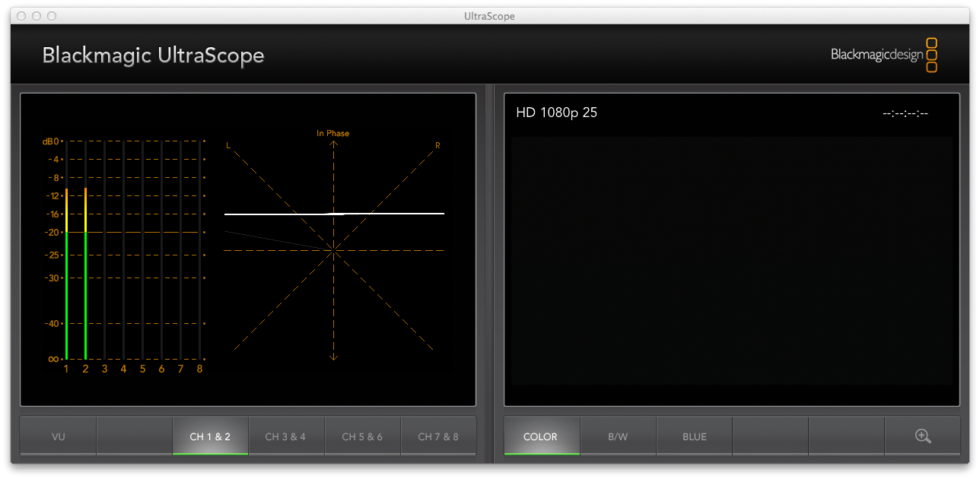
Task: Select the CH 1 & 2 audio pair
Action: [x=210, y=436]
